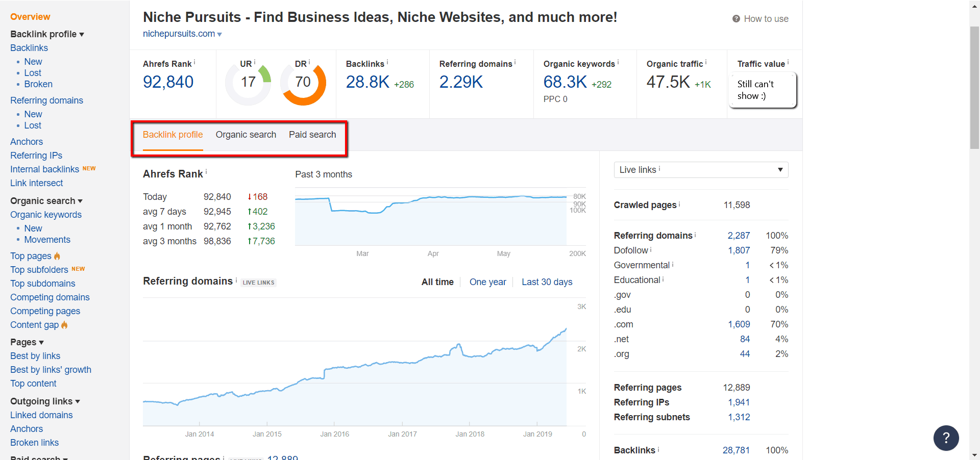Click the flame icon beside Top pages

pyautogui.click(x=57, y=255)
